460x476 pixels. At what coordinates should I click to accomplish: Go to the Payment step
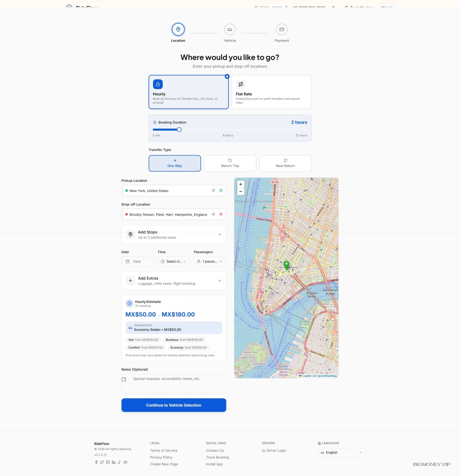tap(282, 30)
